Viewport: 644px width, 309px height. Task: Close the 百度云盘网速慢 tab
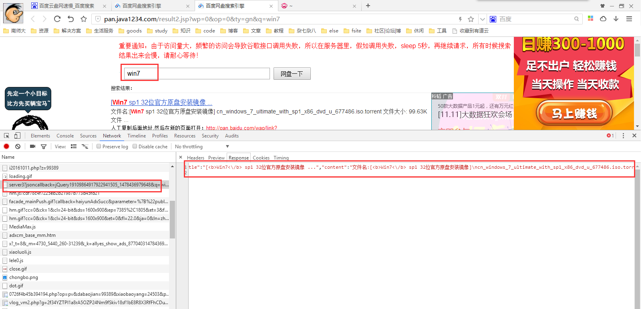(105, 6)
